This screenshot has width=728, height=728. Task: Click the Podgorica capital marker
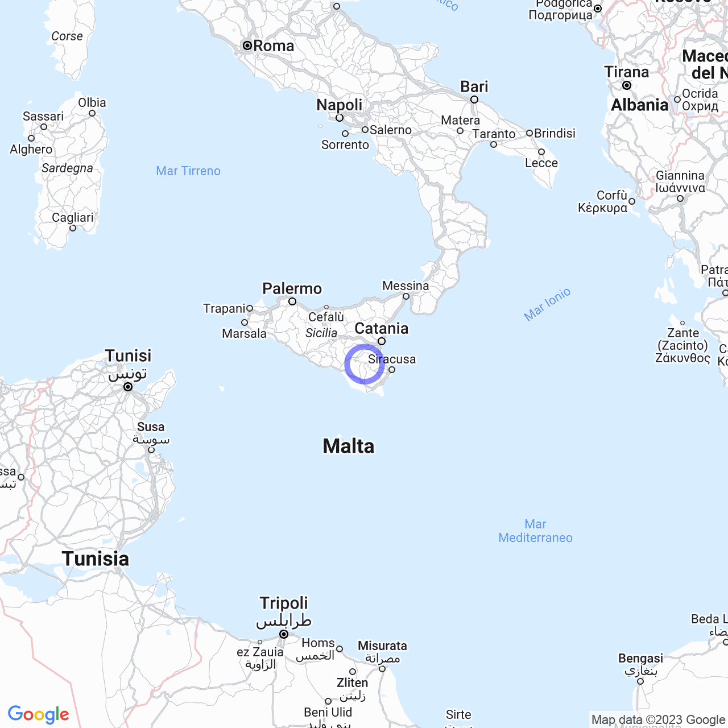pos(598,9)
